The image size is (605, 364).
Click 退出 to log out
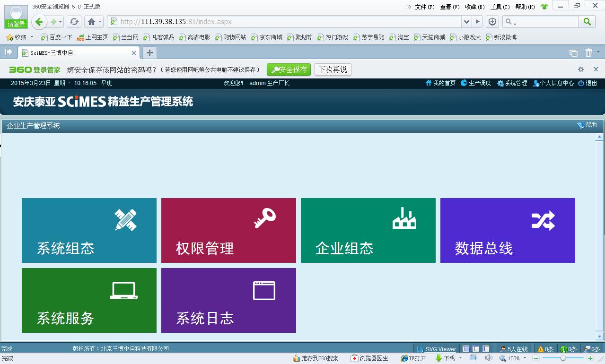588,83
